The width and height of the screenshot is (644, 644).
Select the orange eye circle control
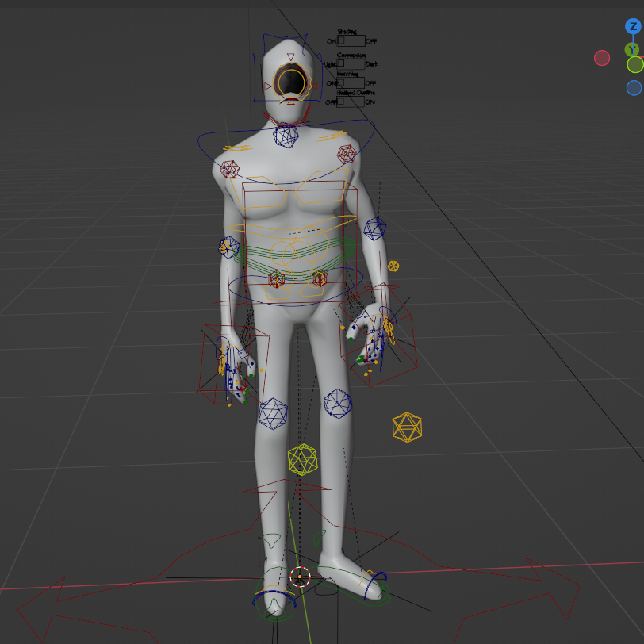[291, 82]
